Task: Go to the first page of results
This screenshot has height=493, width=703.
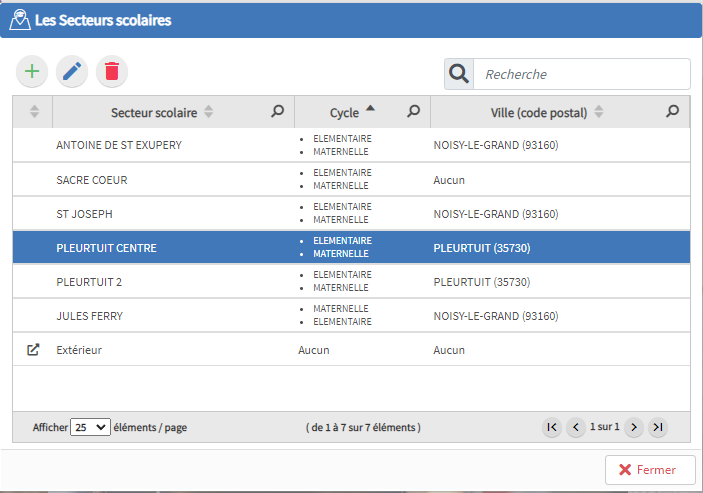Action: click(x=551, y=427)
